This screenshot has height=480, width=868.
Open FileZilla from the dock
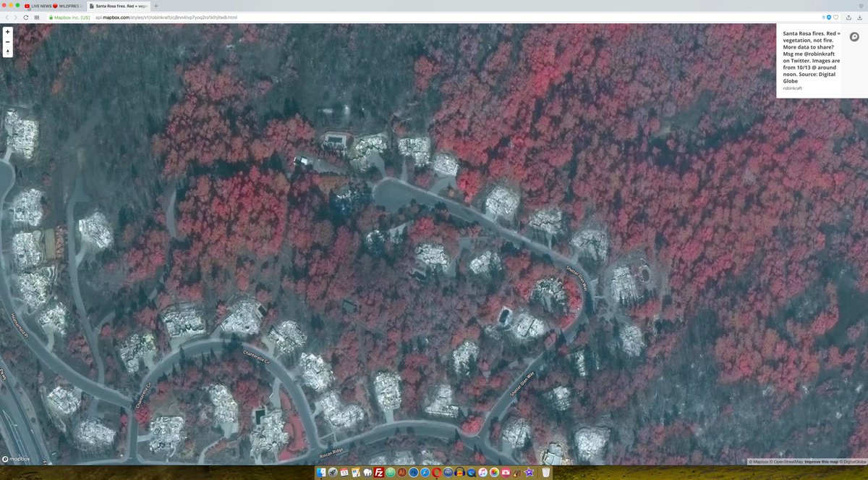pyautogui.click(x=378, y=472)
